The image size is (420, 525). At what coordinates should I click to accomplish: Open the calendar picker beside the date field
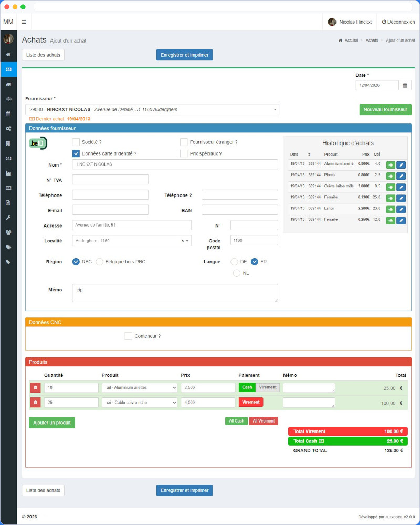pos(405,85)
